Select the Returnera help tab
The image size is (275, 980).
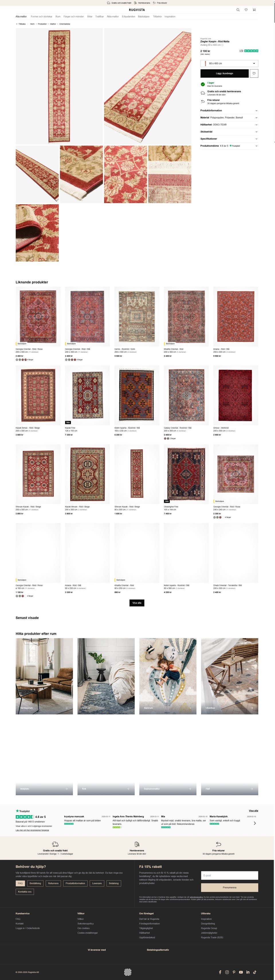pos(53,883)
